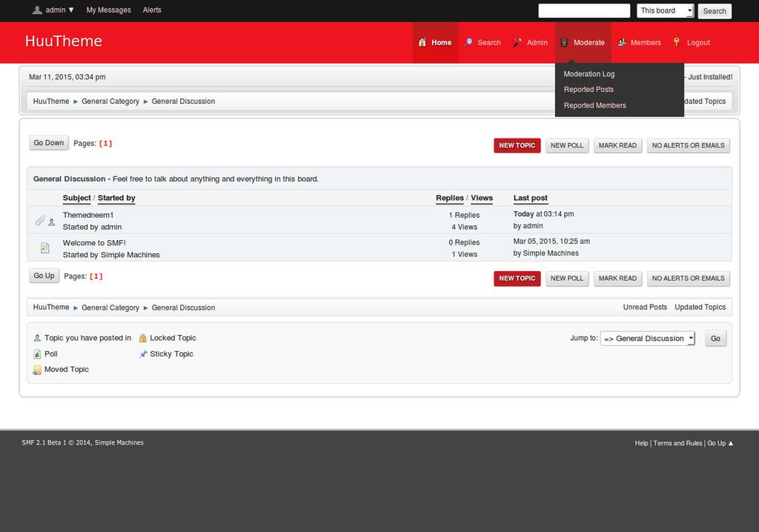Sort topics by Started by column
The width and height of the screenshot is (759, 532).
(x=116, y=198)
